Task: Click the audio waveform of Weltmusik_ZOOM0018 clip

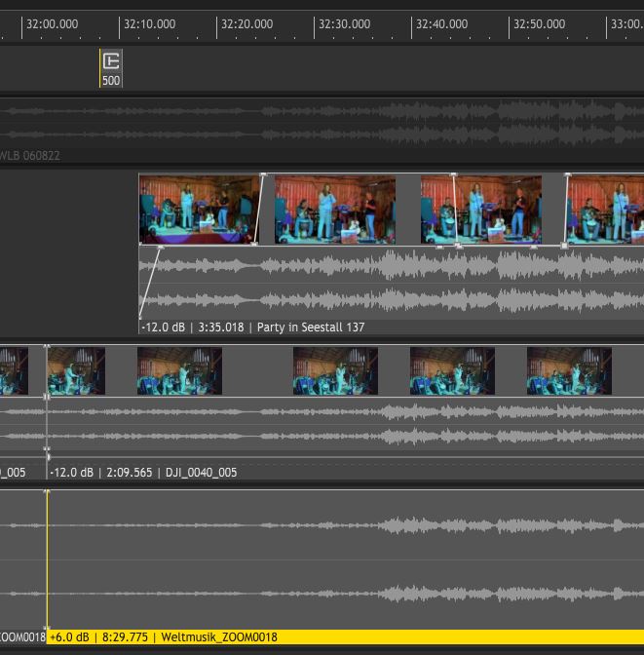Action: click(x=346, y=559)
